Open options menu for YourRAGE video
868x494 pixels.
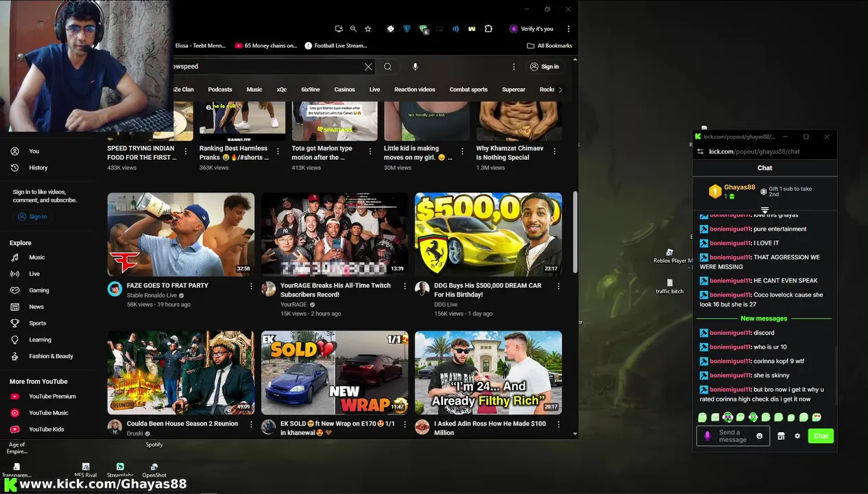(405, 286)
